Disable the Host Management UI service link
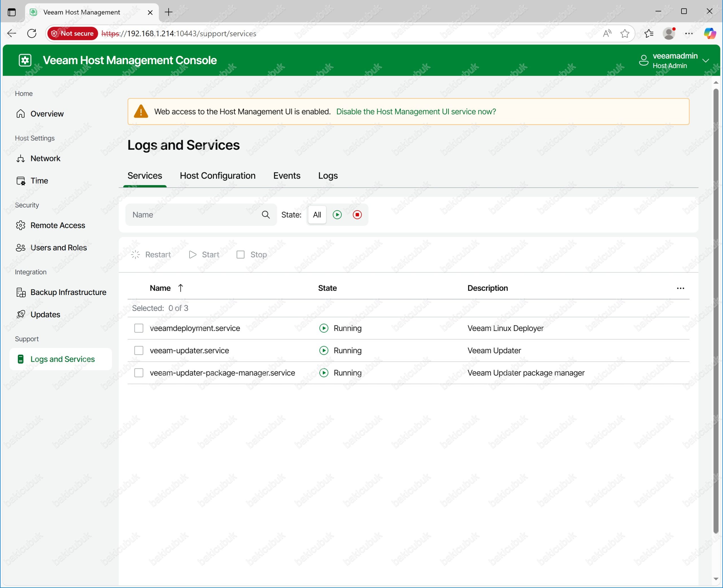 click(416, 112)
